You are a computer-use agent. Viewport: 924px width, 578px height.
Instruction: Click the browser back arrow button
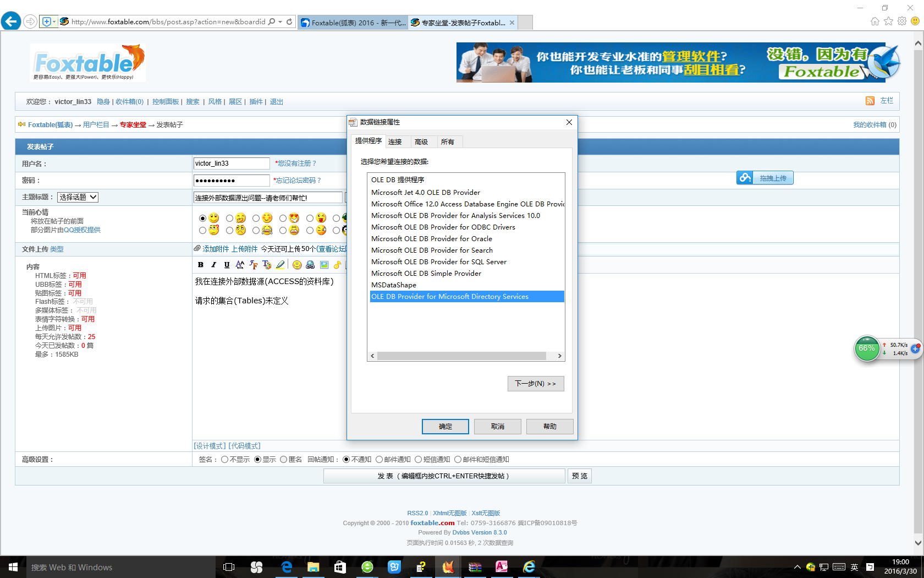(x=11, y=21)
